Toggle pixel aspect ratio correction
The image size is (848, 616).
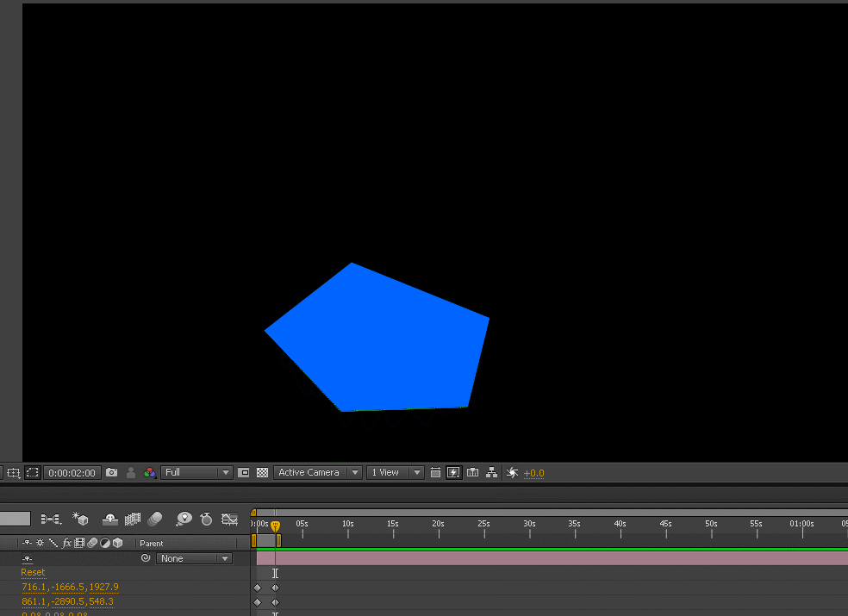[435, 473]
